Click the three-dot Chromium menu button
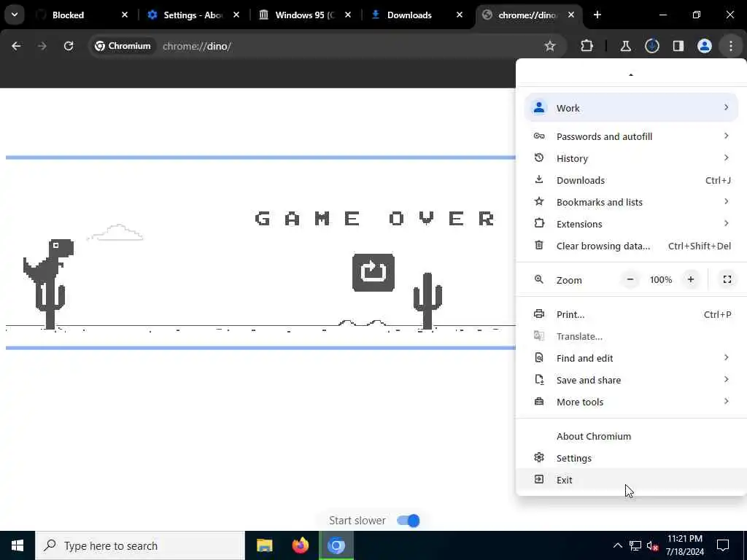 click(x=731, y=46)
